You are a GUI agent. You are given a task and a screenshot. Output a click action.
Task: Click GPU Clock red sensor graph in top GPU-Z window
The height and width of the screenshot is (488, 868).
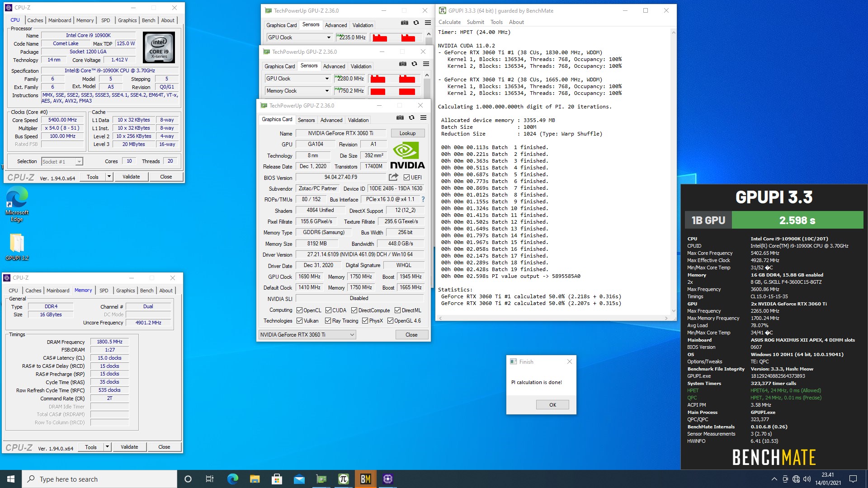click(x=396, y=38)
